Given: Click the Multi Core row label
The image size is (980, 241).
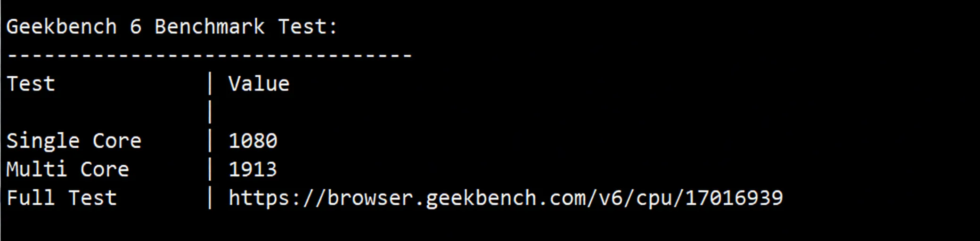Looking at the screenshot, I should pos(67,169).
